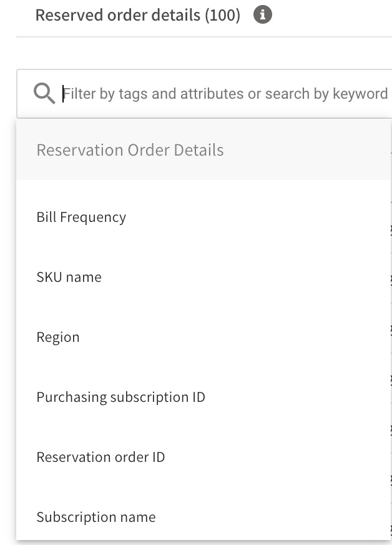Screen dimensions: 392x545
Task: Filter by Reservation order ID attribute
Action: 100,457
